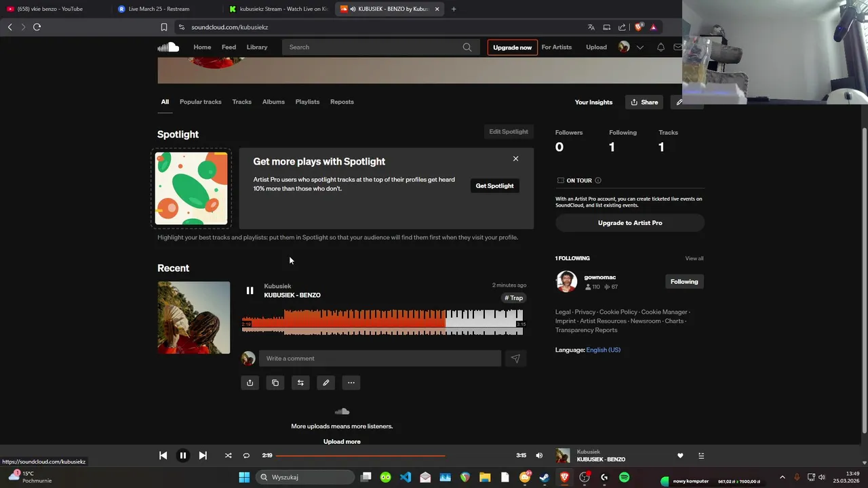Viewport: 868px width, 488px height.
Task: Open Windows Start menu
Action: click(244, 477)
